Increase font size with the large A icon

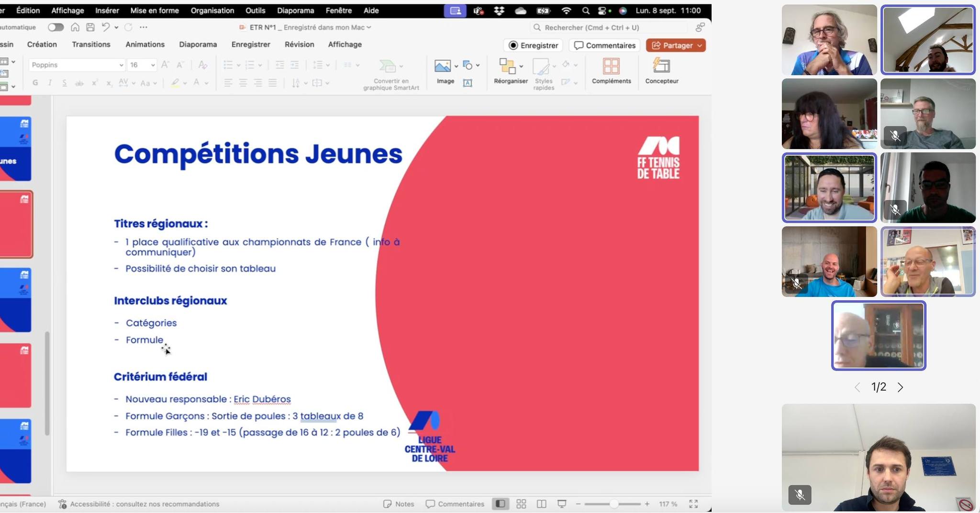(165, 65)
